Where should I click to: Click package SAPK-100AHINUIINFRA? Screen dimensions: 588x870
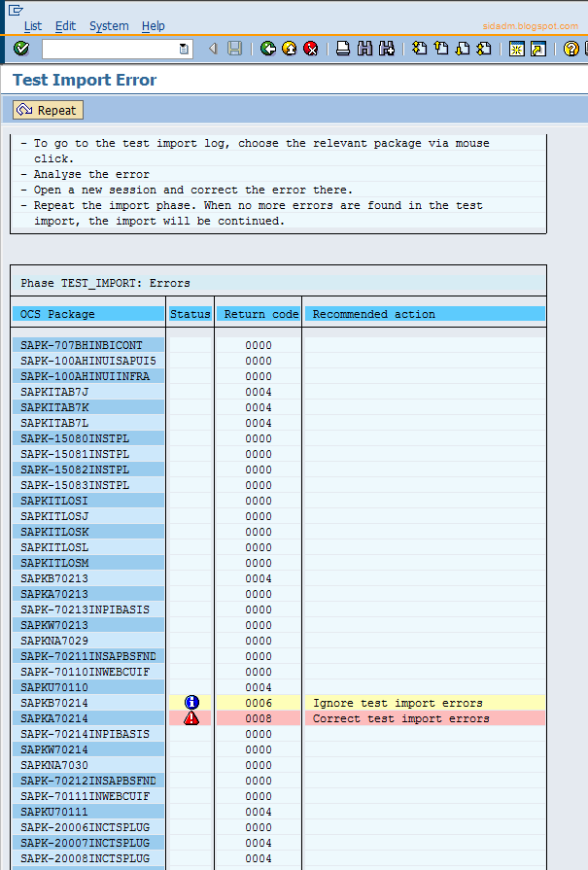pos(85,376)
